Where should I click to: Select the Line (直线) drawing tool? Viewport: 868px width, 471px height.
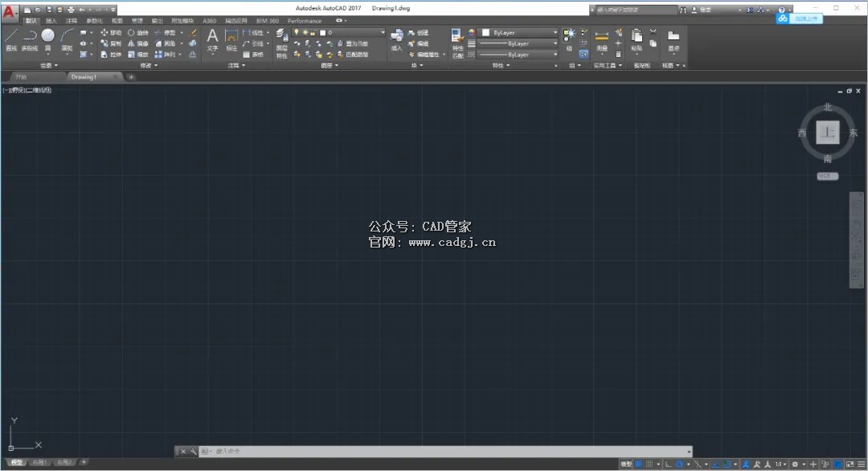[11, 40]
